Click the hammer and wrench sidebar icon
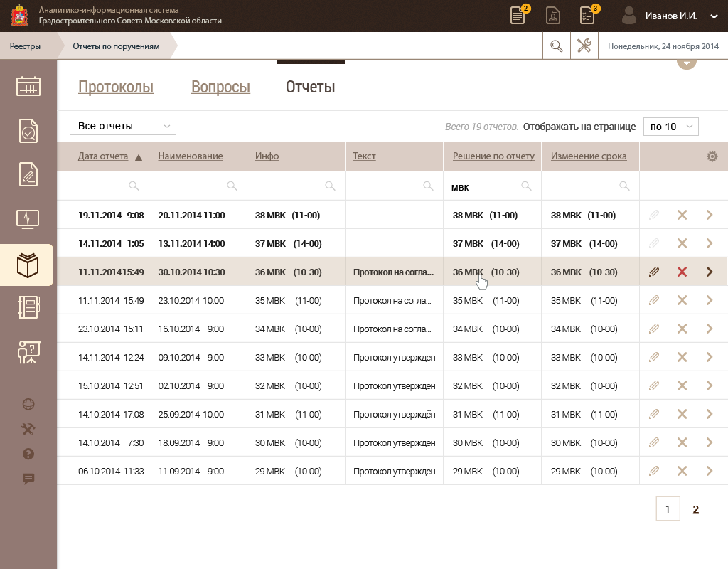The height and width of the screenshot is (569, 728). point(28,429)
